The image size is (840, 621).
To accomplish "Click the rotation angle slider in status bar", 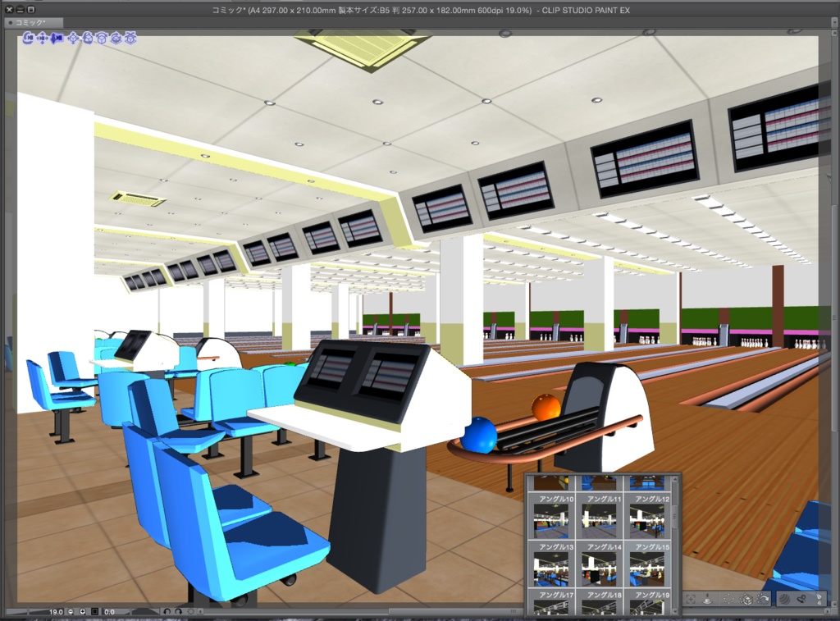I will point(145,611).
